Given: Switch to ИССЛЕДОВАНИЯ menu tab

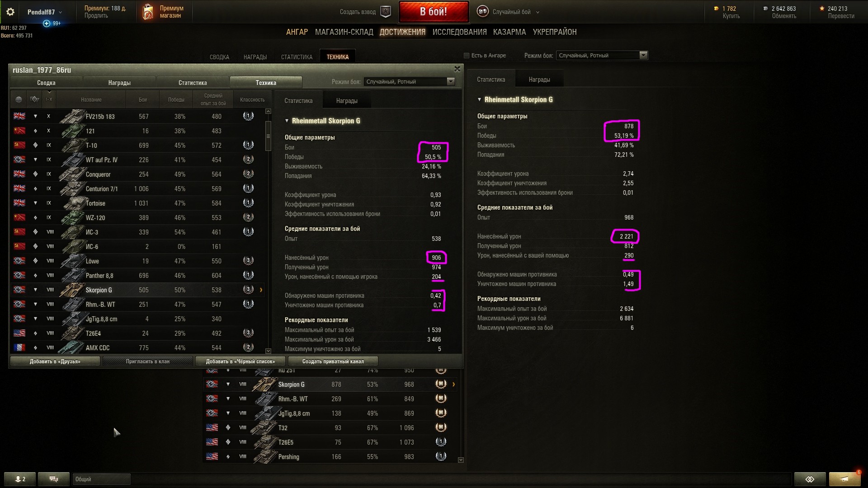Looking at the screenshot, I should [x=459, y=32].
